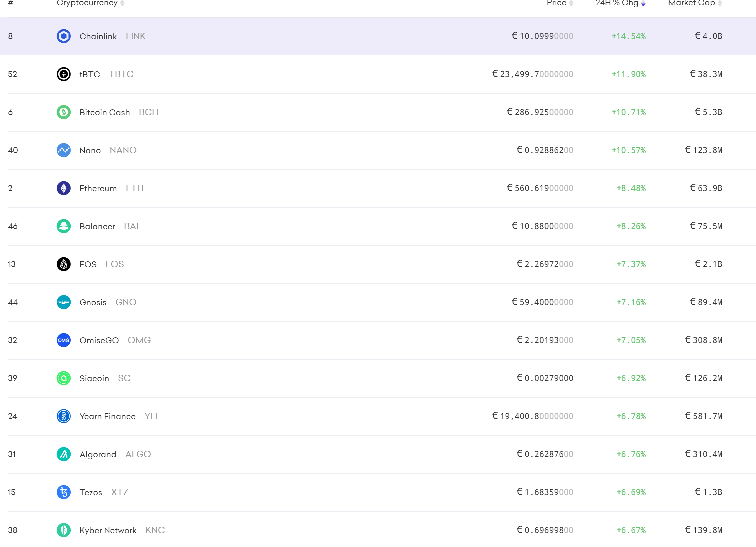
Task: Open the Chainlink name link
Action: pyautogui.click(x=98, y=36)
